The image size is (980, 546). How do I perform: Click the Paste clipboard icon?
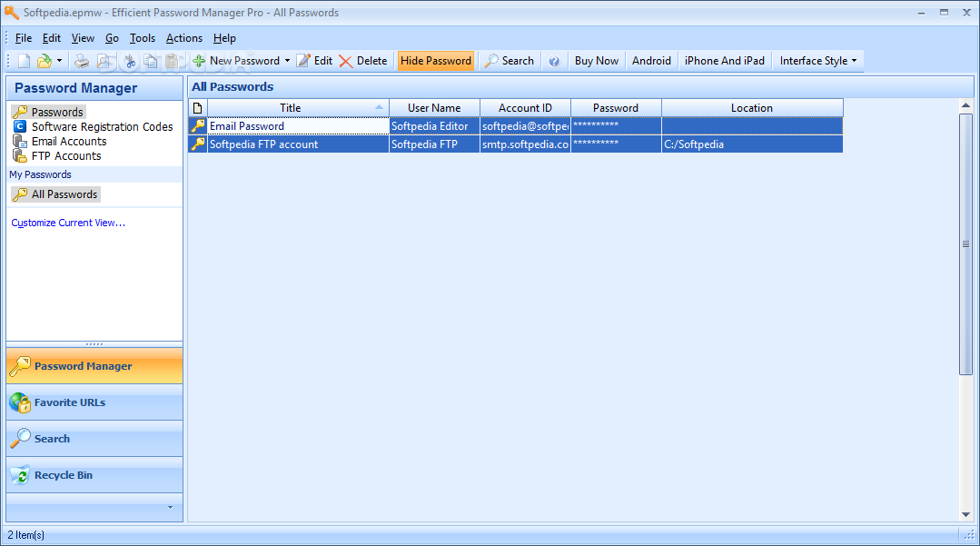(x=172, y=61)
